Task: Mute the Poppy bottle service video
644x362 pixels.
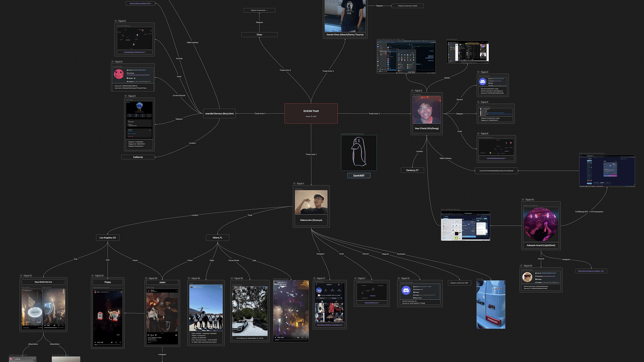Action: pyautogui.click(x=112, y=342)
